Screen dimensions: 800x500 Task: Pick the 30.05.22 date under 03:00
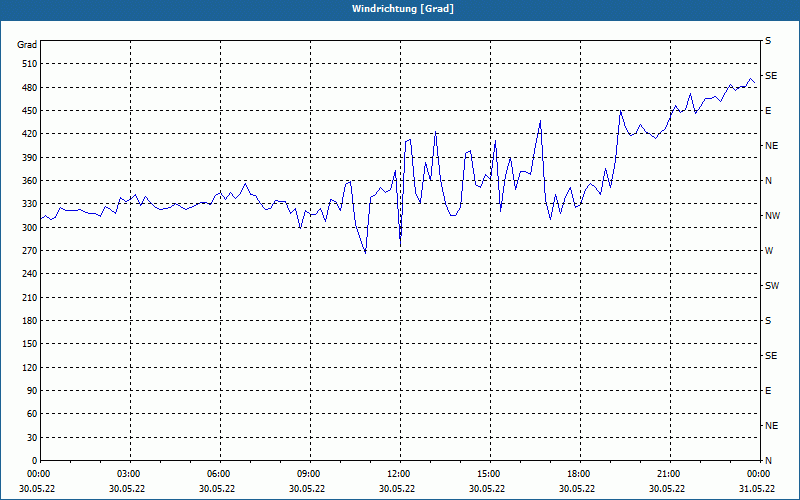click(x=127, y=489)
